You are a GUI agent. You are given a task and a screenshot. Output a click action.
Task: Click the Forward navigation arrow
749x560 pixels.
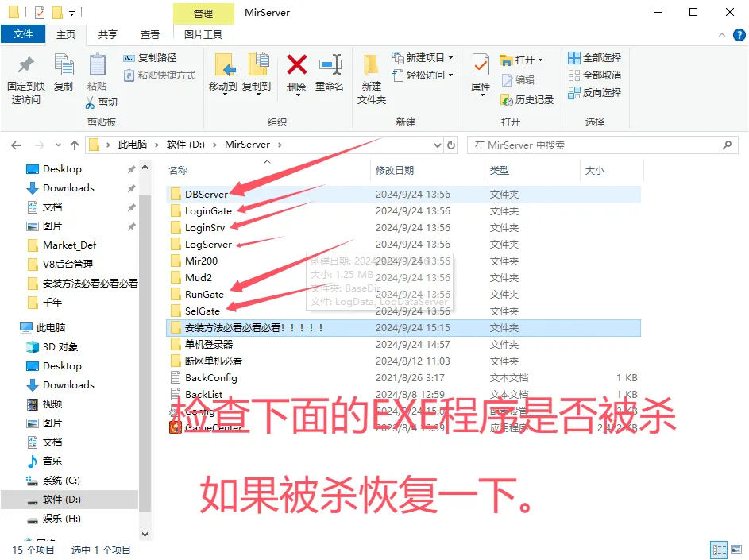(40, 145)
